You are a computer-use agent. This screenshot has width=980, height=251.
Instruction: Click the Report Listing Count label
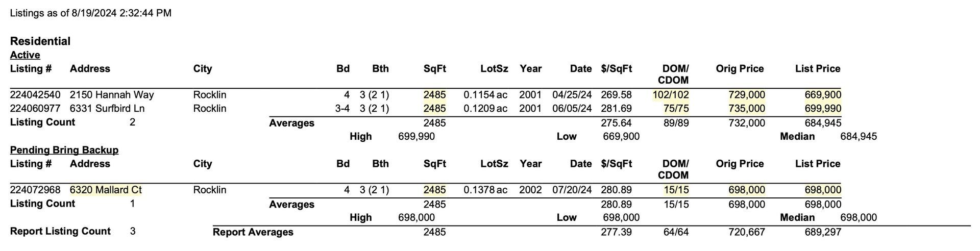[x=60, y=231]
